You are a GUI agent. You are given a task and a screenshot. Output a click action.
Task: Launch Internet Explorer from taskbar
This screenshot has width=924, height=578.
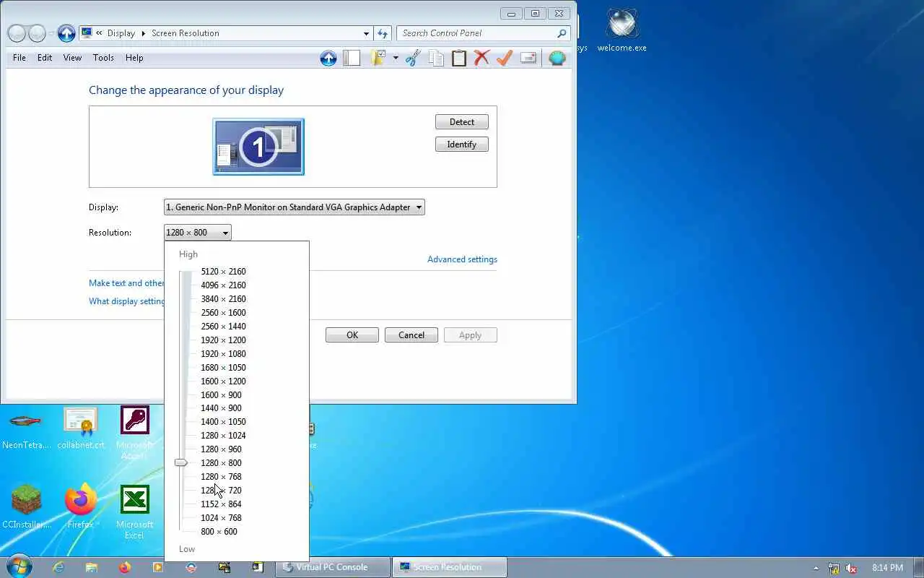click(x=58, y=568)
